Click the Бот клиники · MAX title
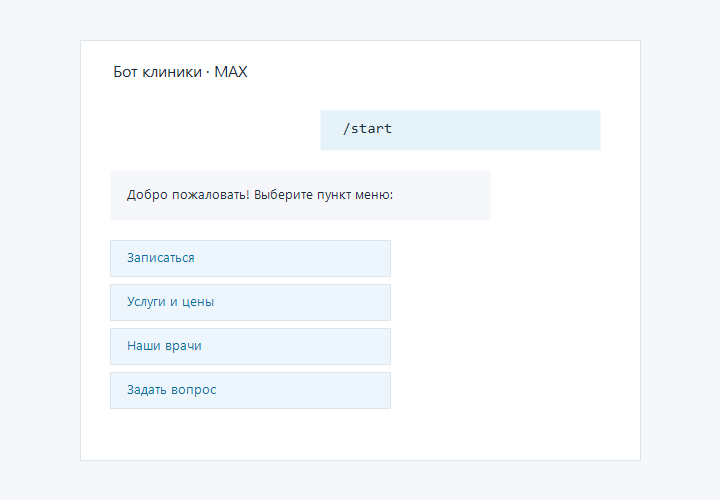The width and height of the screenshot is (720, 500). click(x=180, y=72)
